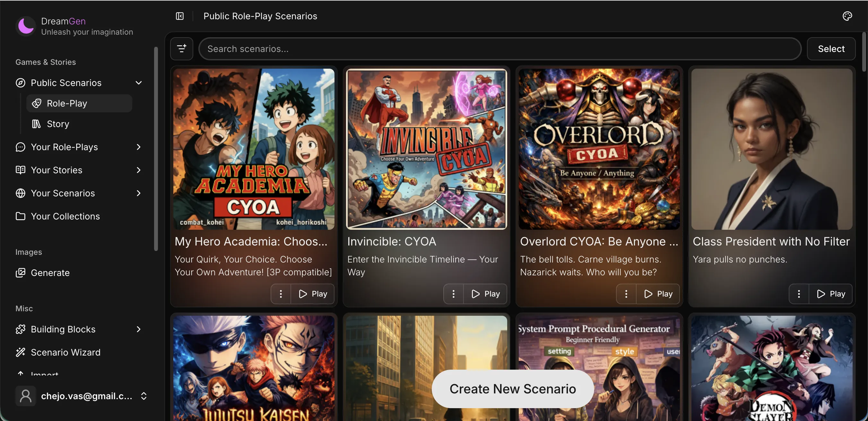Click the user avatar icon
This screenshot has width=868, height=421.
26,396
